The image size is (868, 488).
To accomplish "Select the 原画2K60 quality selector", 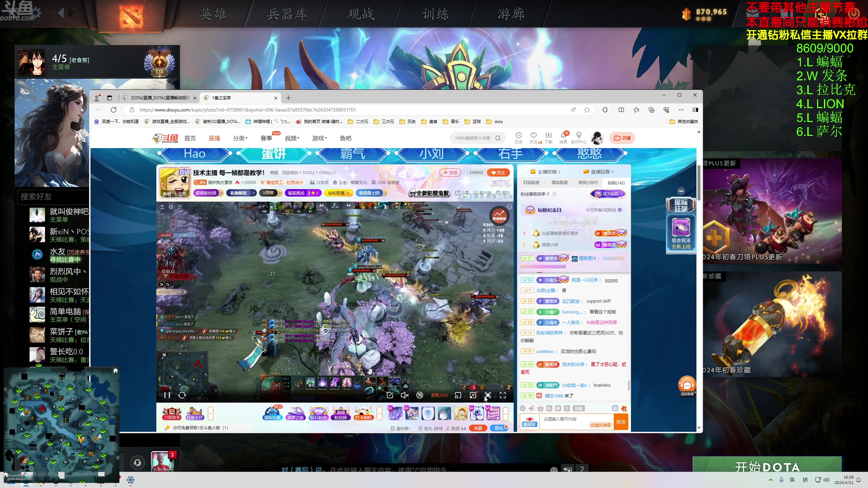I will point(439,395).
